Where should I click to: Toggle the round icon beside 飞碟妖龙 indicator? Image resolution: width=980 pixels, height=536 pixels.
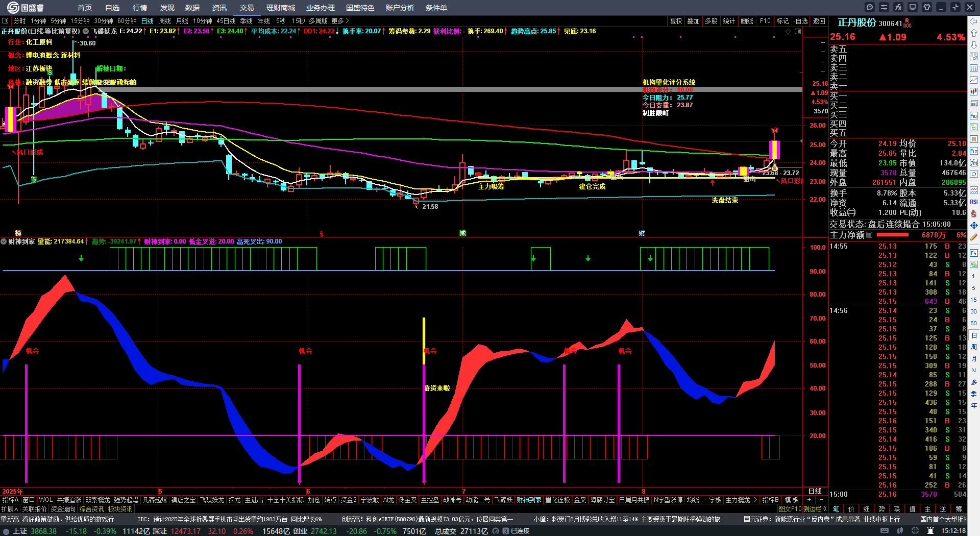click(86, 31)
